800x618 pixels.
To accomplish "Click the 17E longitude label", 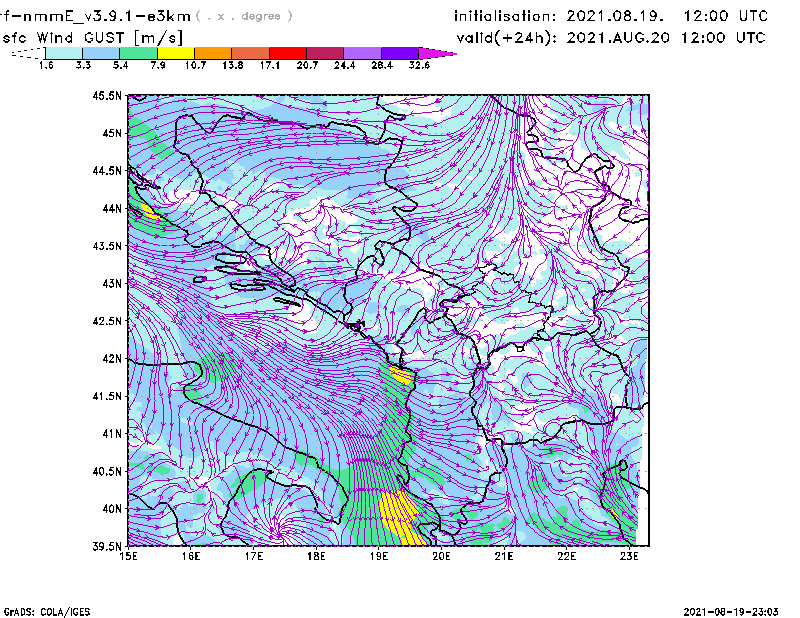I will coord(254,556).
